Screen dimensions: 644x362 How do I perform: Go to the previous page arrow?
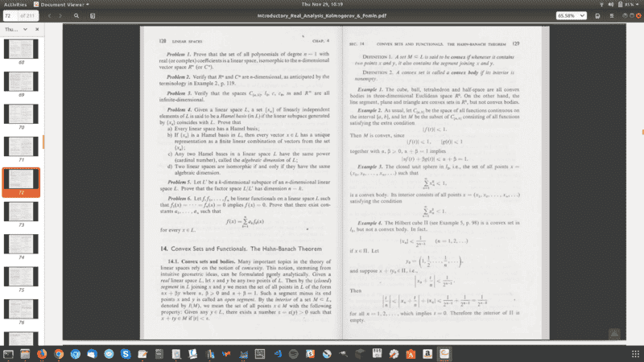coord(50,15)
